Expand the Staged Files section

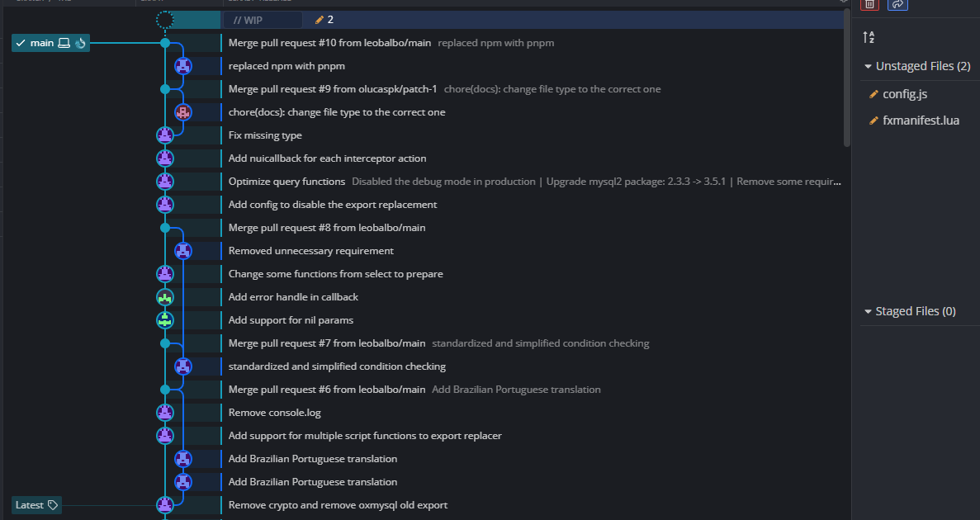(868, 310)
